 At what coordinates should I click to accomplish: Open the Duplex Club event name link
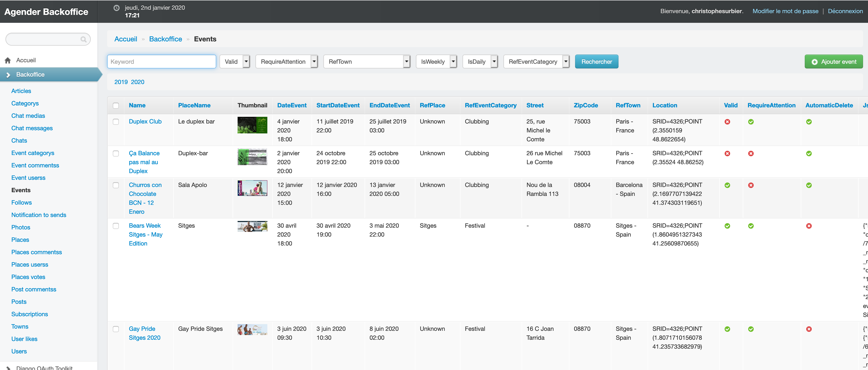[x=145, y=122]
